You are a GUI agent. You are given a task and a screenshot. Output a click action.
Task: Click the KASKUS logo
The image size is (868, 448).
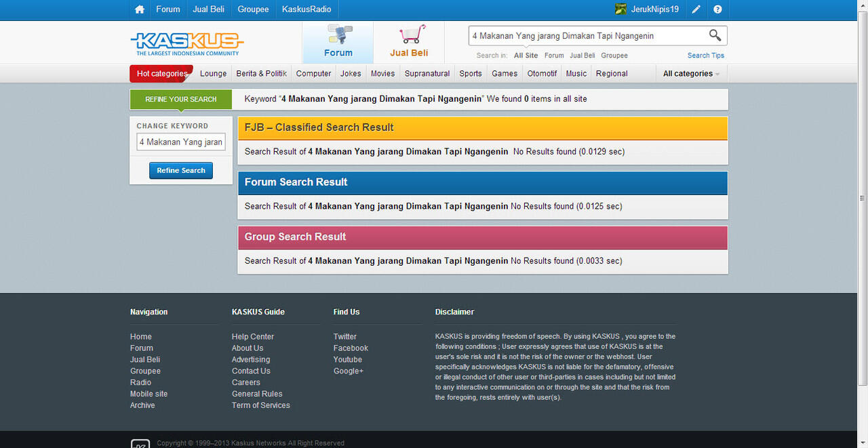click(x=187, y=43)
